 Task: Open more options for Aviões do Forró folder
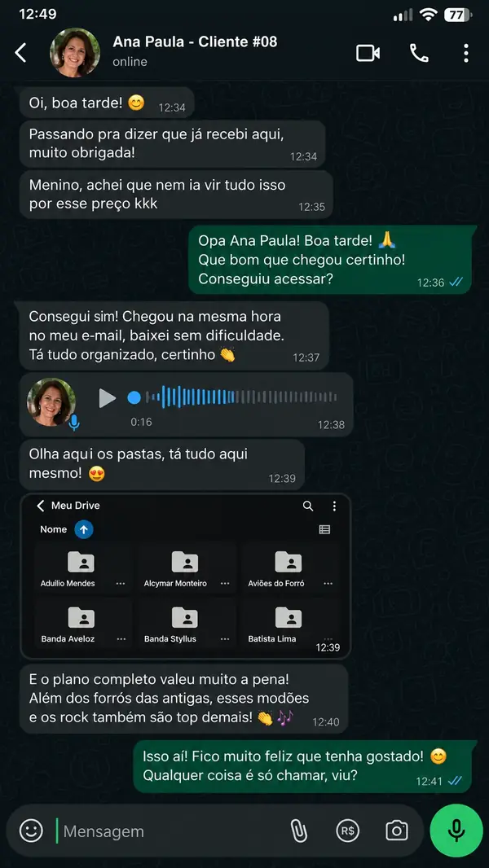tap(328, 584)
